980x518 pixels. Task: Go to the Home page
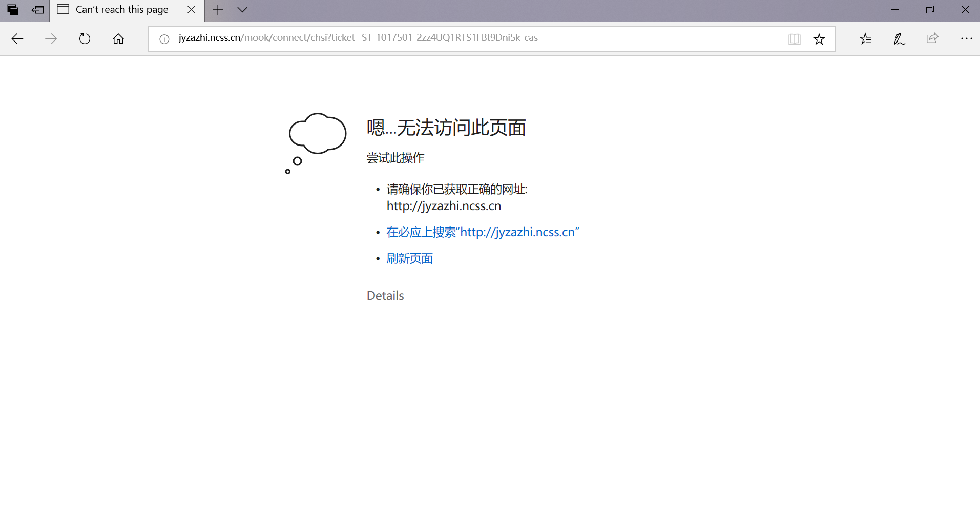point(118,39)
